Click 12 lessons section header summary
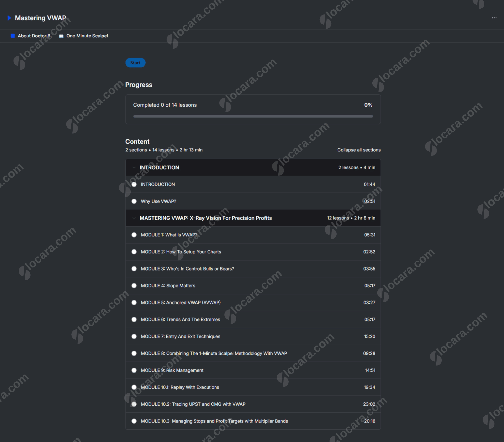Image resolution: width=504 pixels, height=442 pixels. tap(351, 218)
